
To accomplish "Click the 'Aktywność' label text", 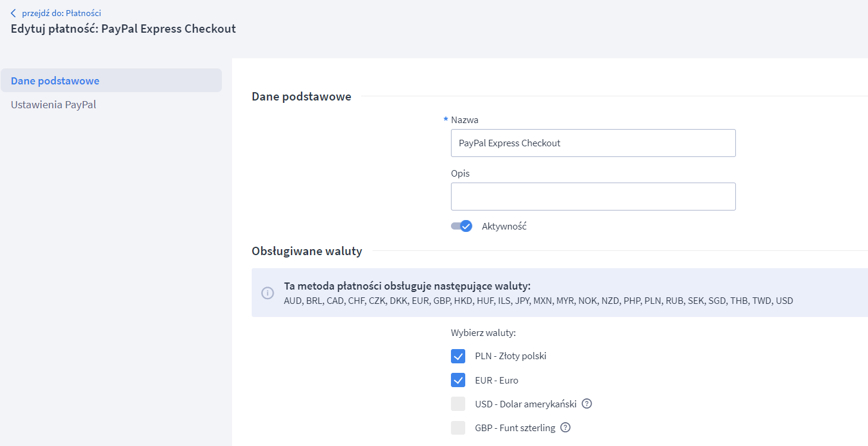I will (504, 227).
